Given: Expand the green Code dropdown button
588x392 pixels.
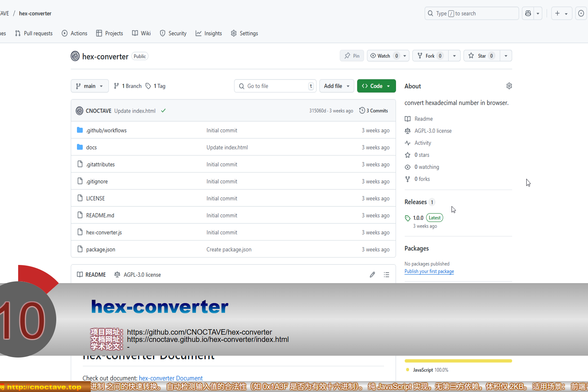Looking at the screenshot, I should coord(376,86).
